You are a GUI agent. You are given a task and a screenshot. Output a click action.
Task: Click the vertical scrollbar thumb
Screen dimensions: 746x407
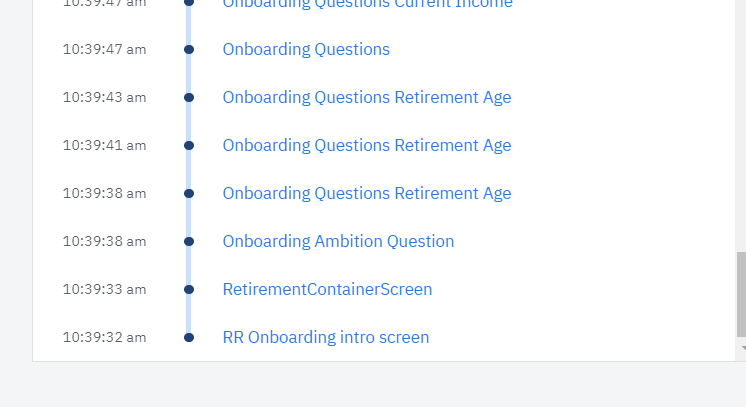point(741,295)
